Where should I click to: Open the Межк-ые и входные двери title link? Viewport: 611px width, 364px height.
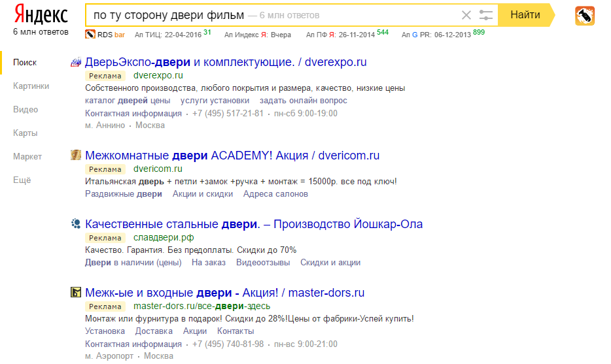point(225,292)
